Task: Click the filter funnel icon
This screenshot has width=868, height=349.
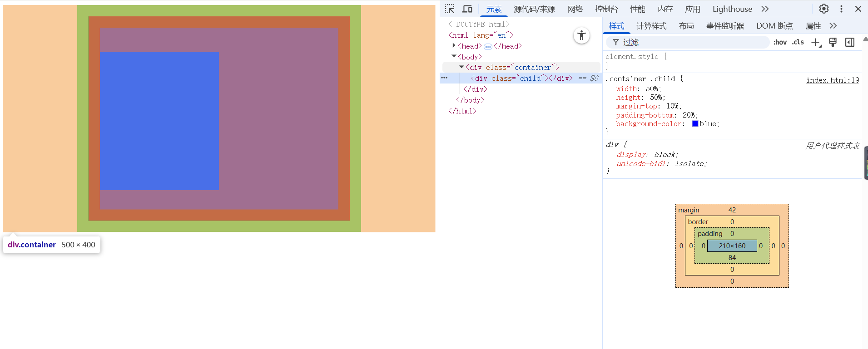Action: pyautogui.click(x=616, y=42)
